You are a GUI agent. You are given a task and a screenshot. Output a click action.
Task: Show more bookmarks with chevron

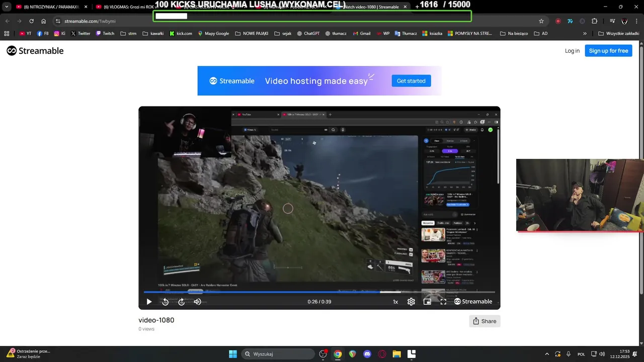585,34
